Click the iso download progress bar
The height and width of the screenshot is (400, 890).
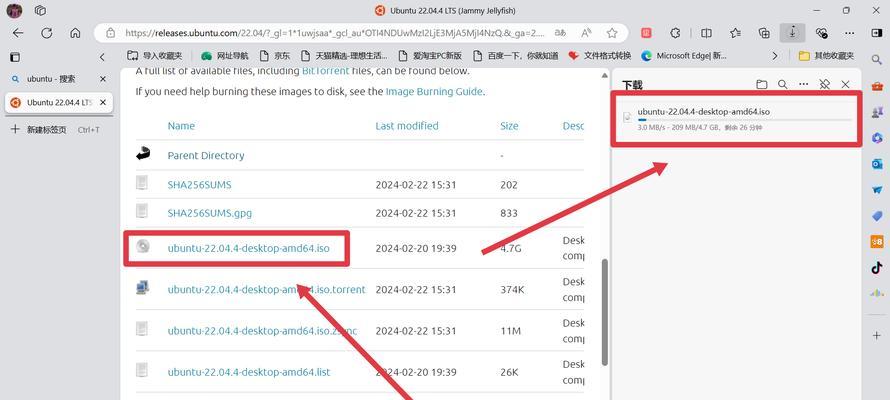pyautogui.click(x=744, y=120)
